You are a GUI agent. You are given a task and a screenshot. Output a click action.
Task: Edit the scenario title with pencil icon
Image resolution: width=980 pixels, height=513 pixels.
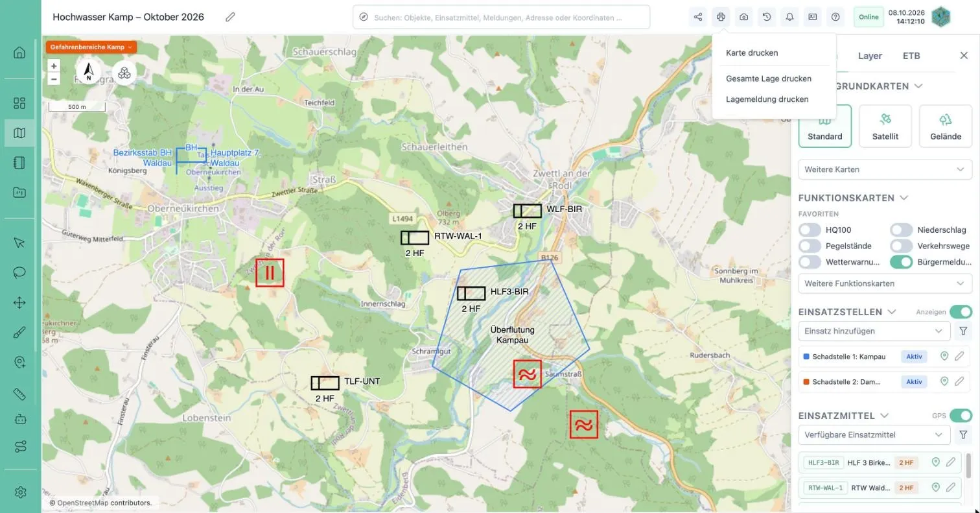tap(230, 17)
